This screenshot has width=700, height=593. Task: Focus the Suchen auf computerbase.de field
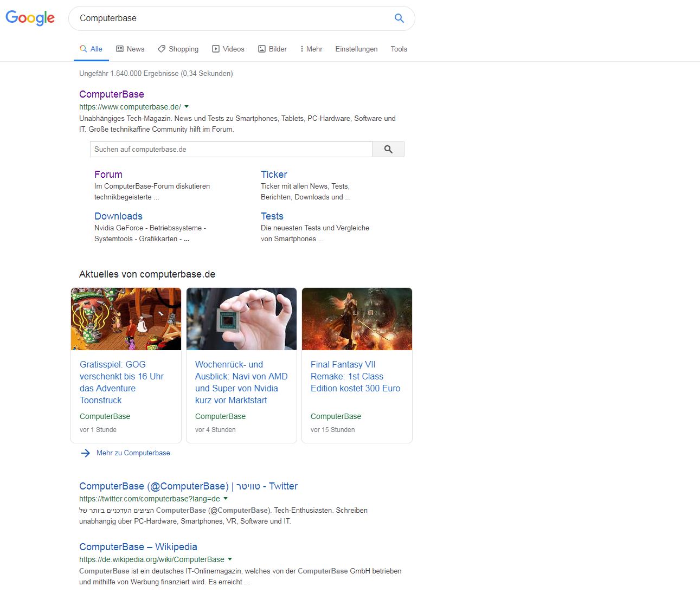231,149
